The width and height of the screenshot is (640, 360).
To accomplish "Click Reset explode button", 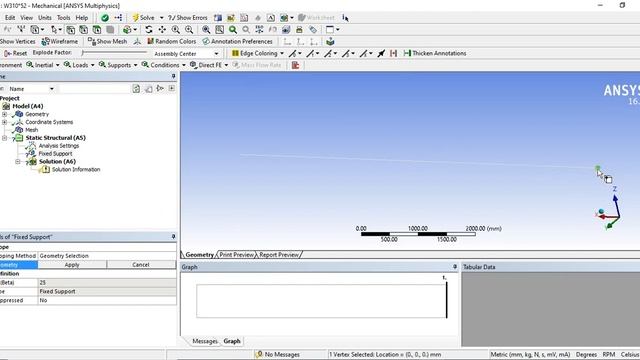I will 16,53.
